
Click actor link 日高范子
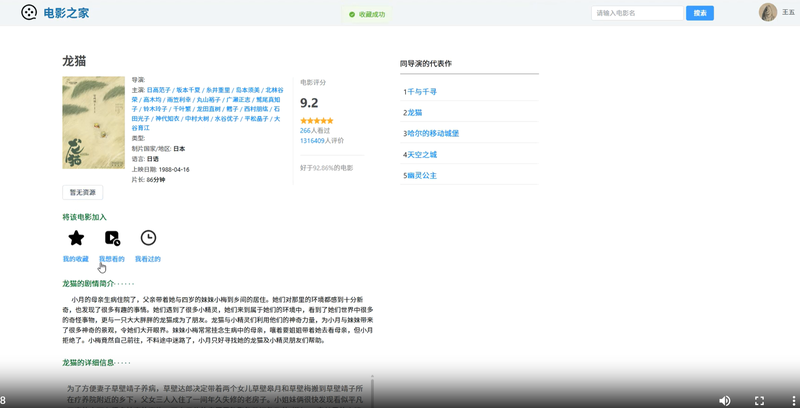pyautogui.click(x=159, y=90)
